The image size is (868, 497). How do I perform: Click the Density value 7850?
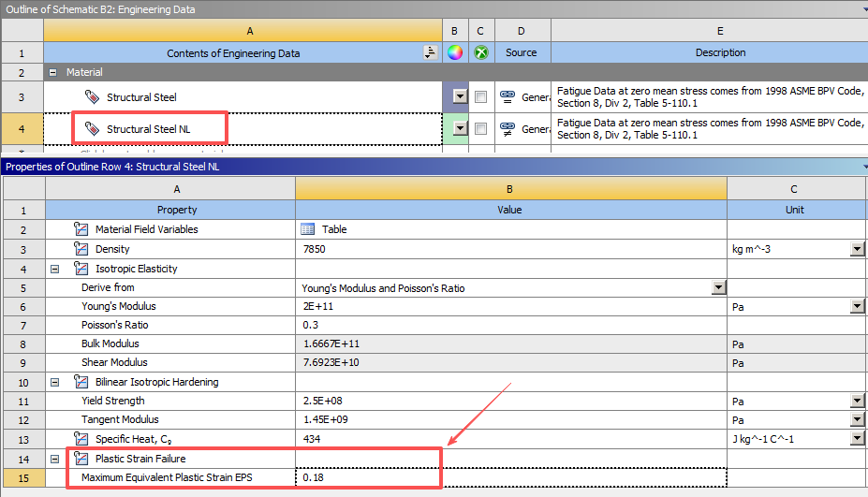(x=315, y=249)
